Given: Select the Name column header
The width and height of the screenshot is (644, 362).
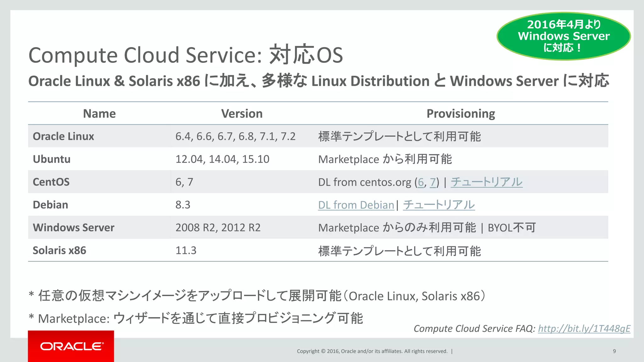Looking at the screenshot, I should point(99,113).
